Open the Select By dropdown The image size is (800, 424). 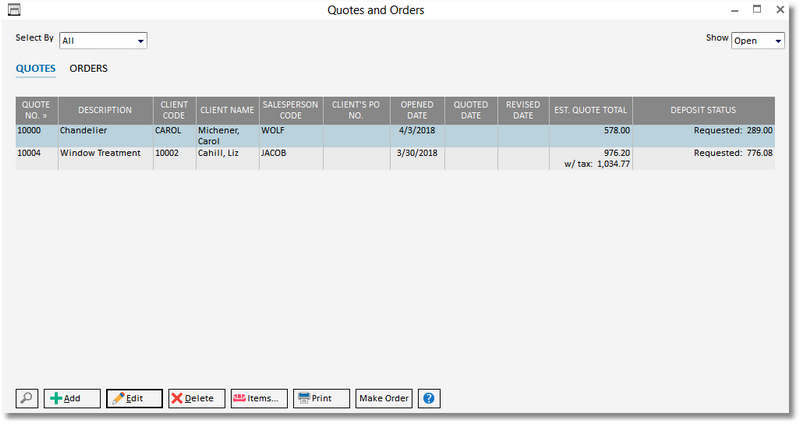coord(104,40)
